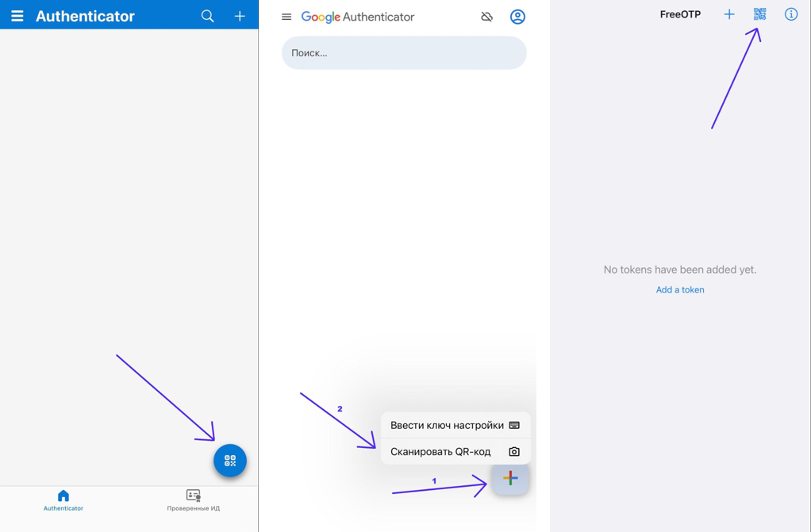This screenshot has height=532, width=811.
Task: Open the Проверенные ИД tab
Action: tap(194, 500)
